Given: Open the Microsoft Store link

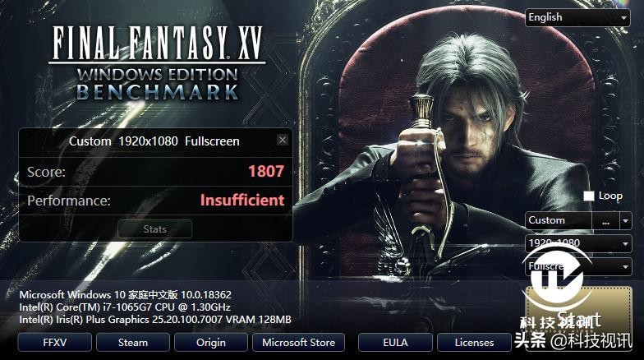Looking at the screenshot, I should click(x=299, y=342).
